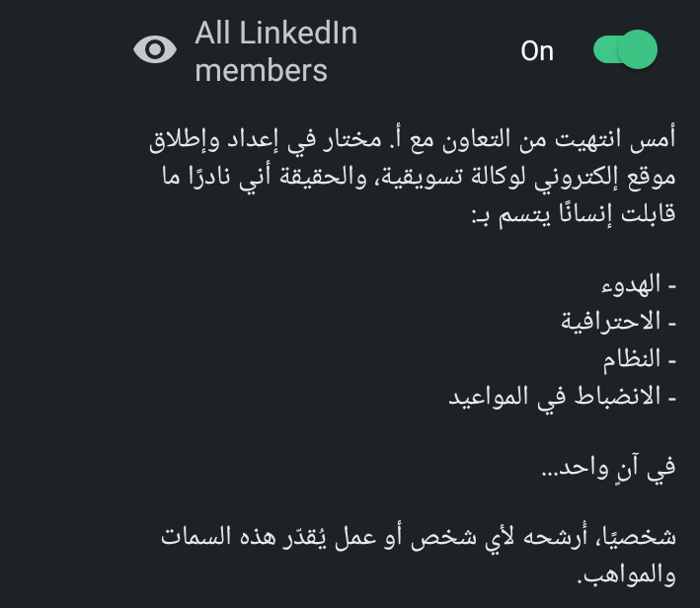Click the "On" status text

coord(537,51)
